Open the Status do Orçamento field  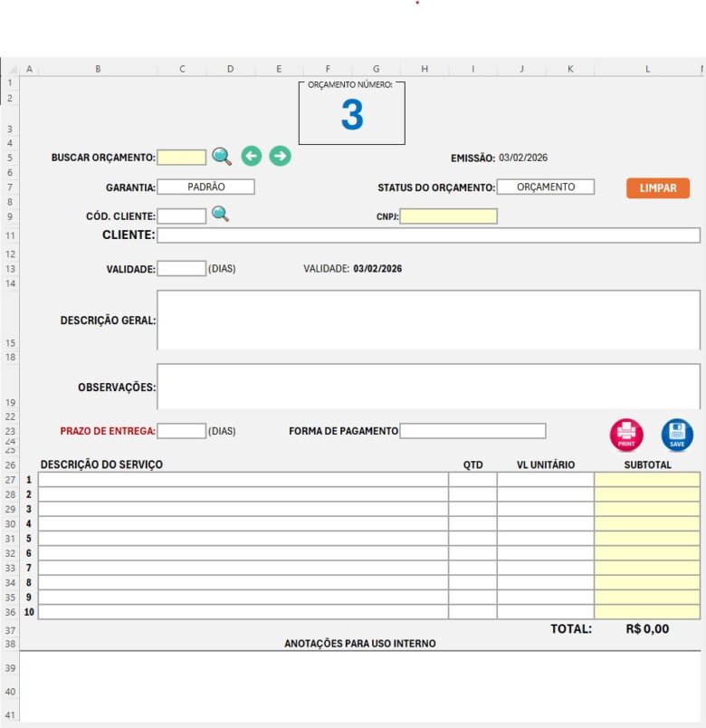point(546,187)
